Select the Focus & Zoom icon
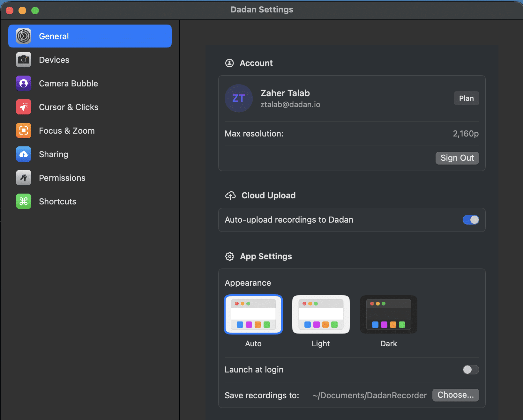This screenshot has width=523, height=420. point(23,130)
